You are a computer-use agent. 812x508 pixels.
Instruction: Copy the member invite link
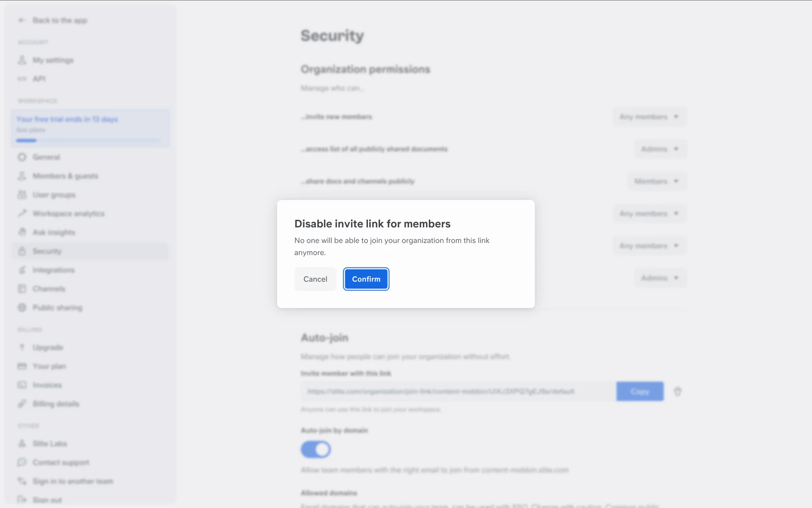click(x=639, y=392)
